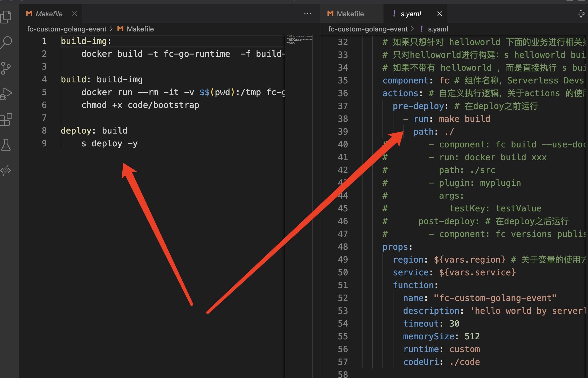Click 'path: ./' on line 39
The image size is (588, 378).
pos(434,132)
